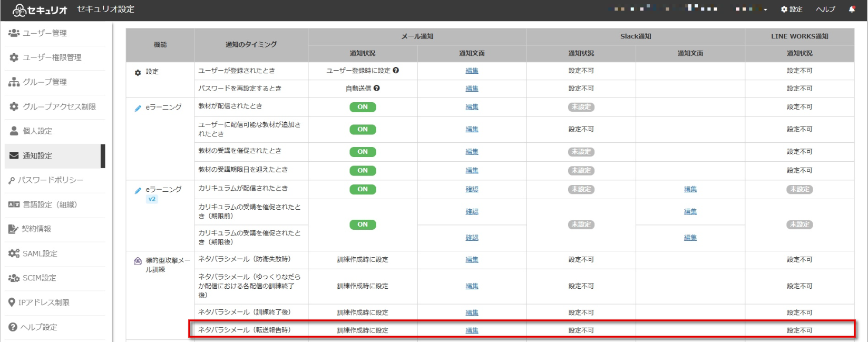The image size is (868, 342).
Task: Click Slack 未設定 badge for カリキュラム催促 rows
Action: tap(581, 224)
